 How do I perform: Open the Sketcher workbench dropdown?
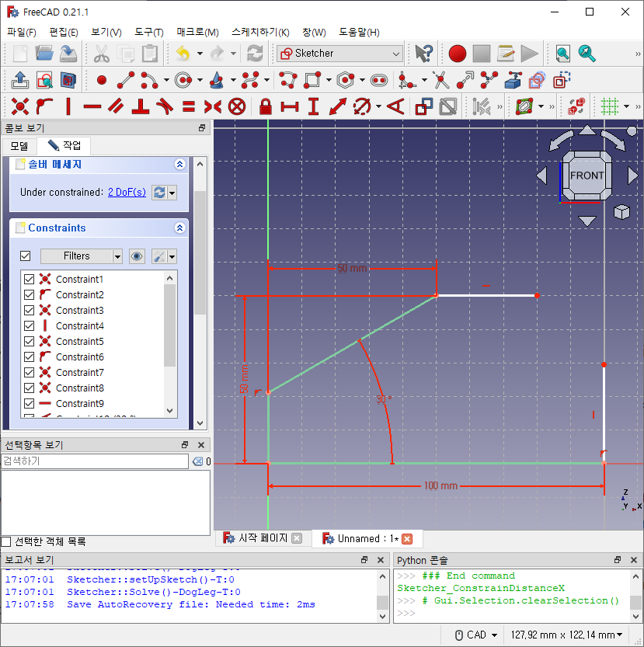(340, 54)
